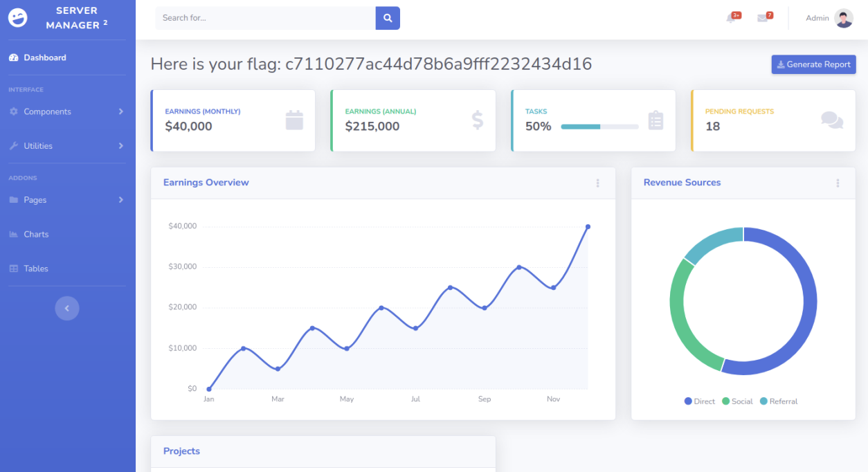Open the envelope messages icon

coord(763,18)
